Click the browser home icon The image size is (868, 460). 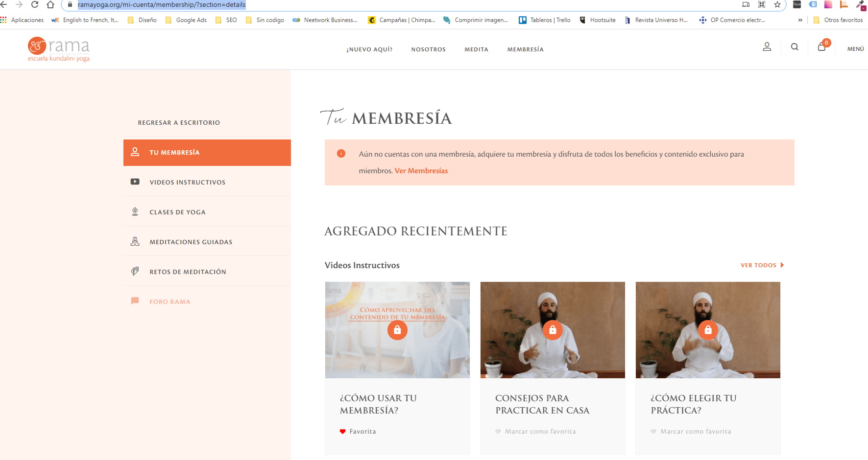coord(50,5)
